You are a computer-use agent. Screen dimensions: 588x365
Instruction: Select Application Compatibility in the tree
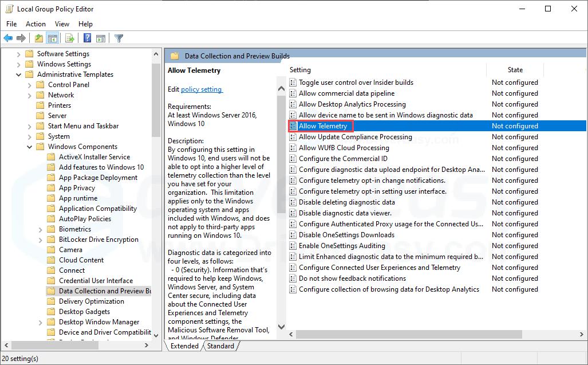pyautogui.click(x=97, y=209)
